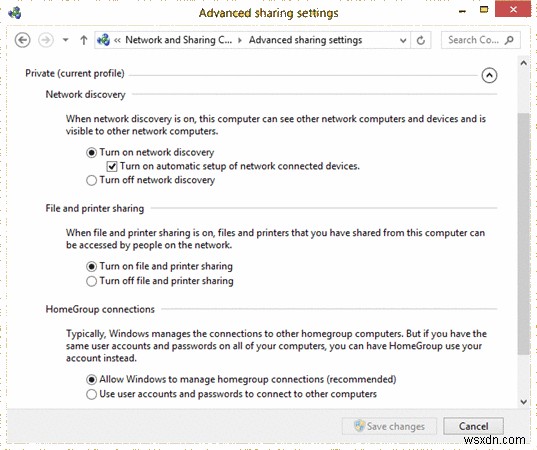Screen dimensions: 537x450
Task: Click the File and printer sharing heading
Action: click(x=95, y=209)
